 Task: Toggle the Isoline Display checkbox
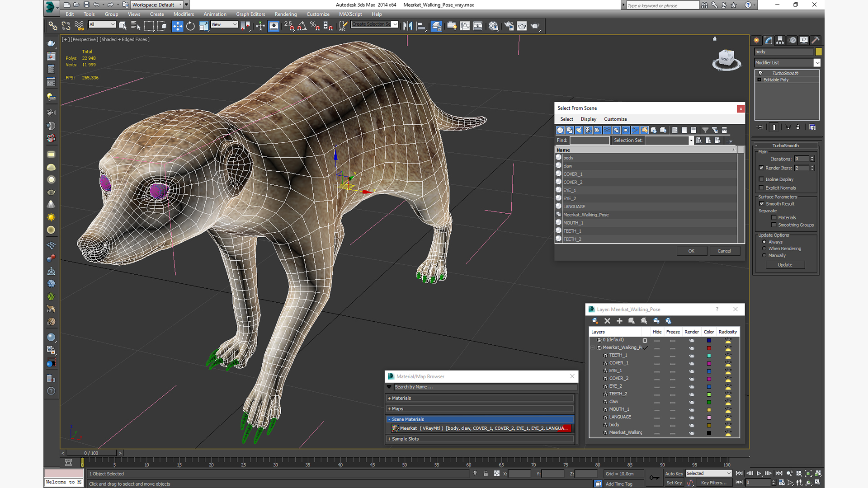coord(761,179)
